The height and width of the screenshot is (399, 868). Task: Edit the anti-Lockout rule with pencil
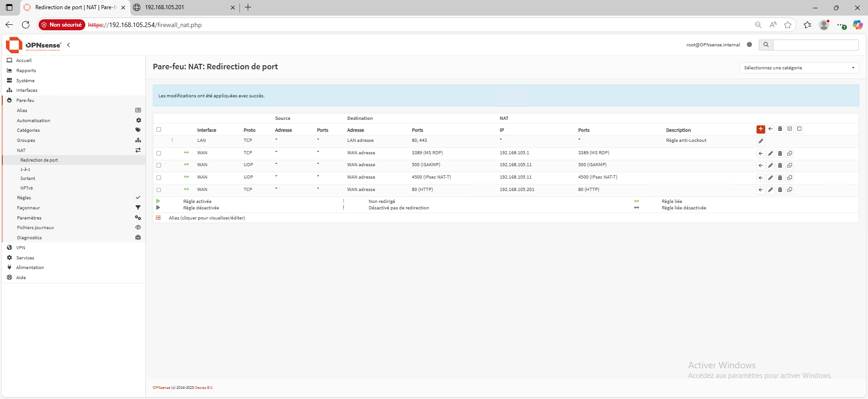[761, 141]
